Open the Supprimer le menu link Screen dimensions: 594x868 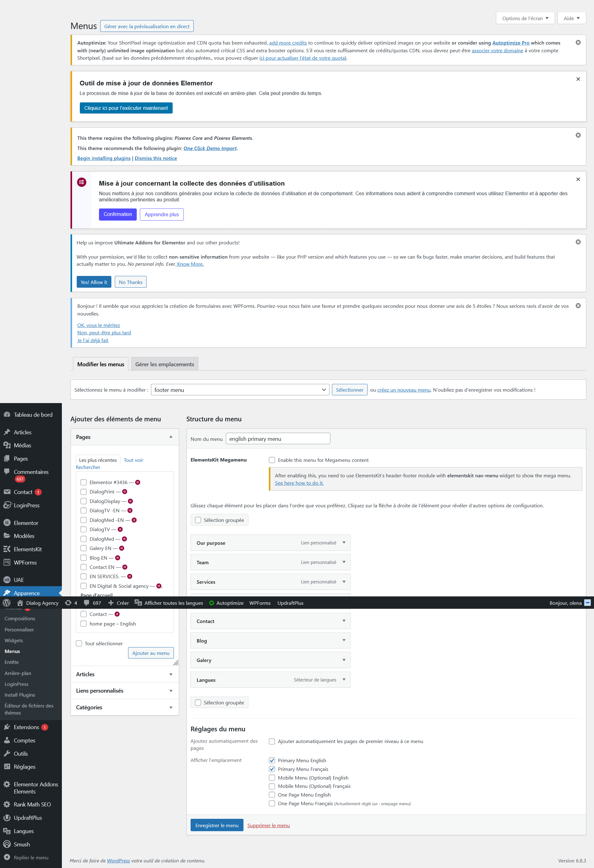pyautogui.click(x=268, y=825)
